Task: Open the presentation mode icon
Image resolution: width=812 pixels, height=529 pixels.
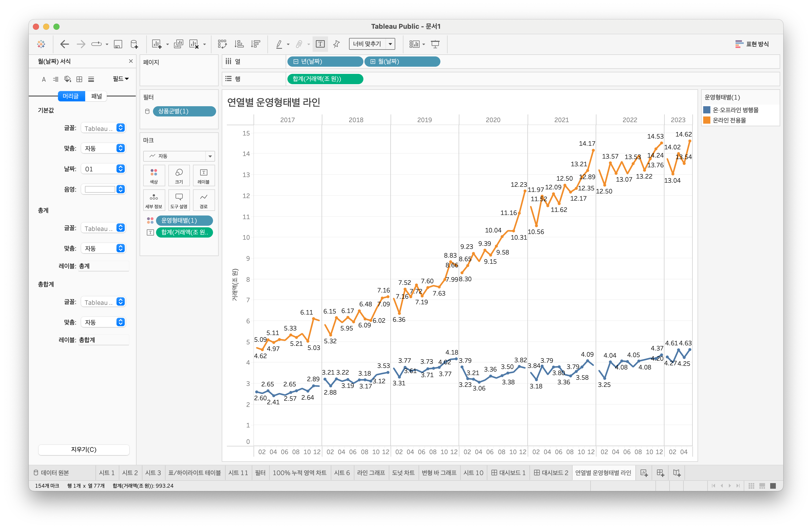Action: tap(435, 44)
